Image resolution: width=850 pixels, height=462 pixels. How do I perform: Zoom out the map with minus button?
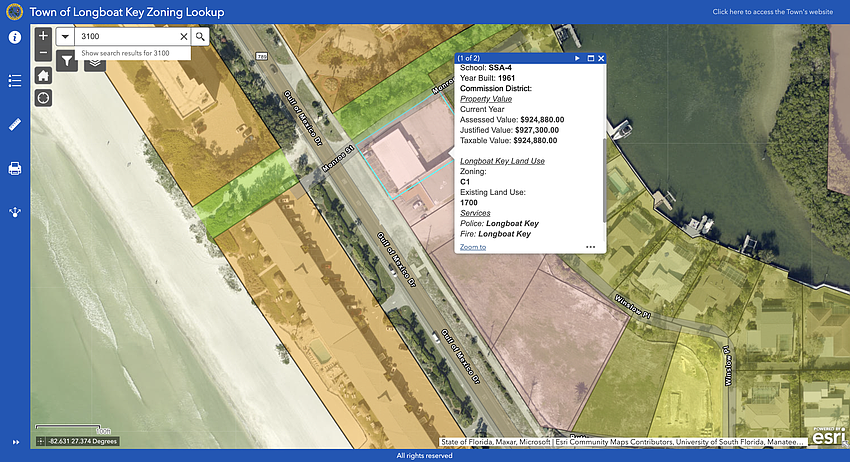point(43,53)
